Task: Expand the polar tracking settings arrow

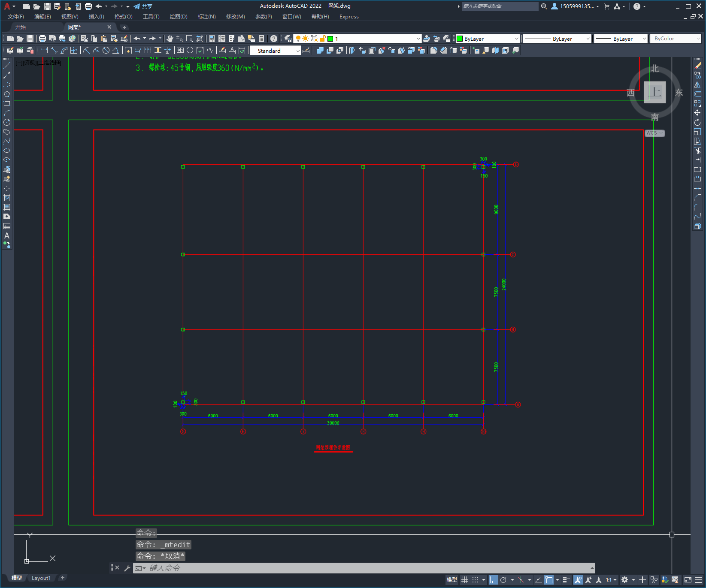Action: (x=512, y=580)
